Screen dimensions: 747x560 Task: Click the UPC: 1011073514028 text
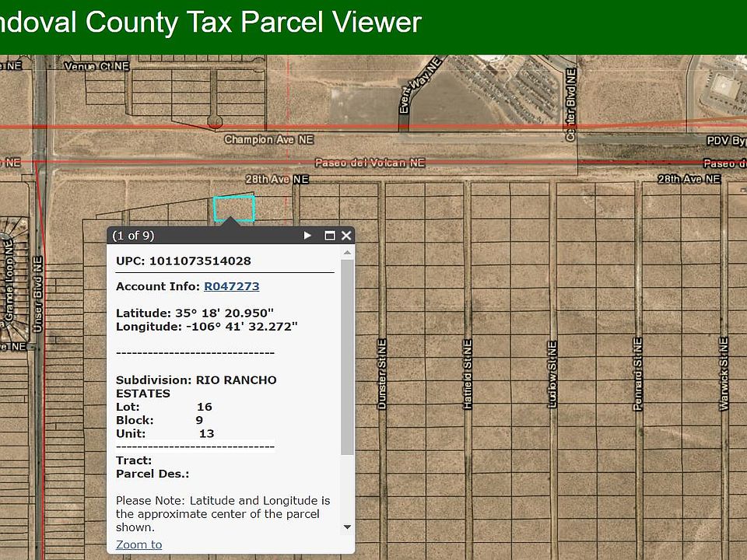coord(184,261)
